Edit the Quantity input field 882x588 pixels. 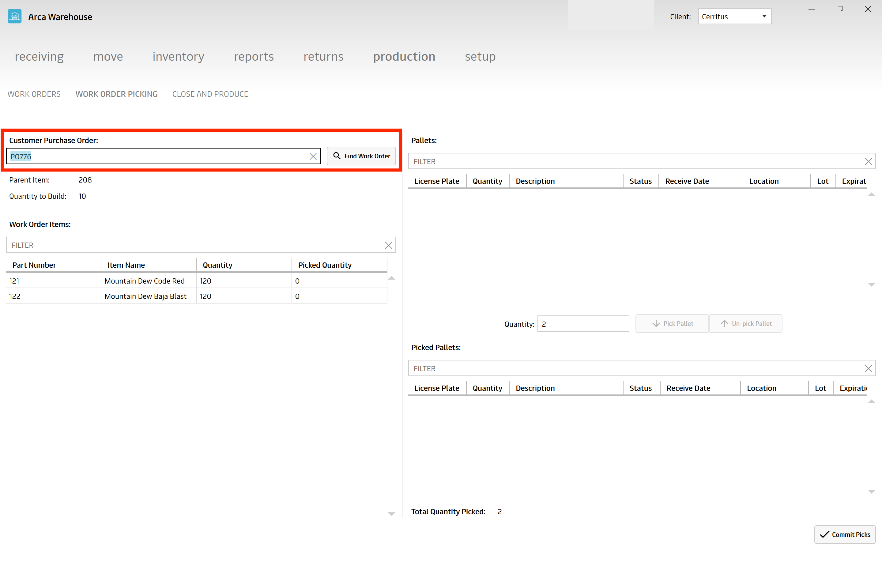click(583, 323)
